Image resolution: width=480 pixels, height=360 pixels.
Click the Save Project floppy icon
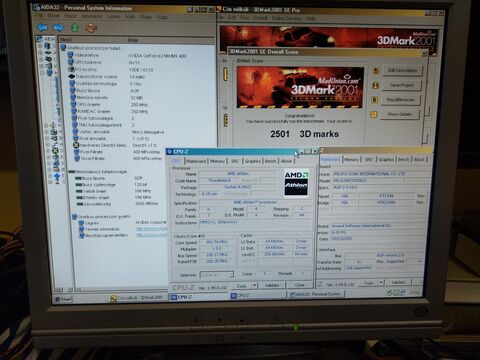pos(375,86)
